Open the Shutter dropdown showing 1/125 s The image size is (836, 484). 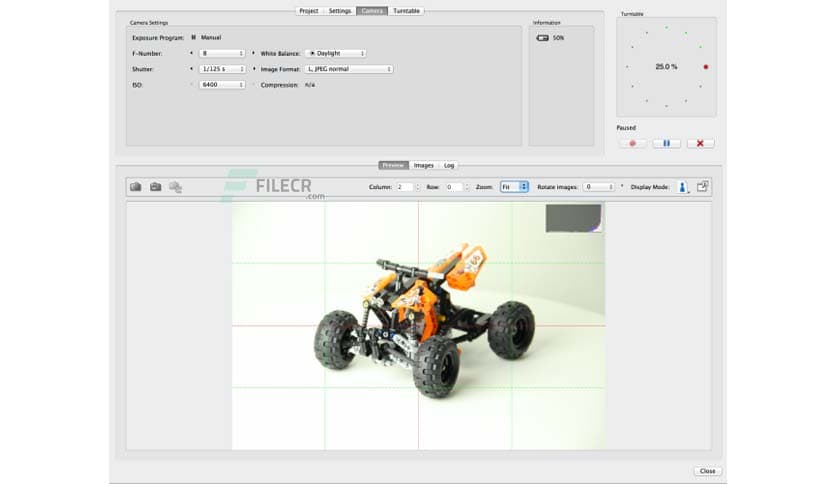click(x=222, y=69)
